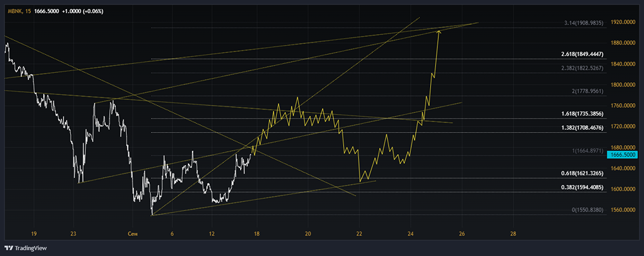
Task: Click the date label 28 on time axis
Action: pos(513,234)
